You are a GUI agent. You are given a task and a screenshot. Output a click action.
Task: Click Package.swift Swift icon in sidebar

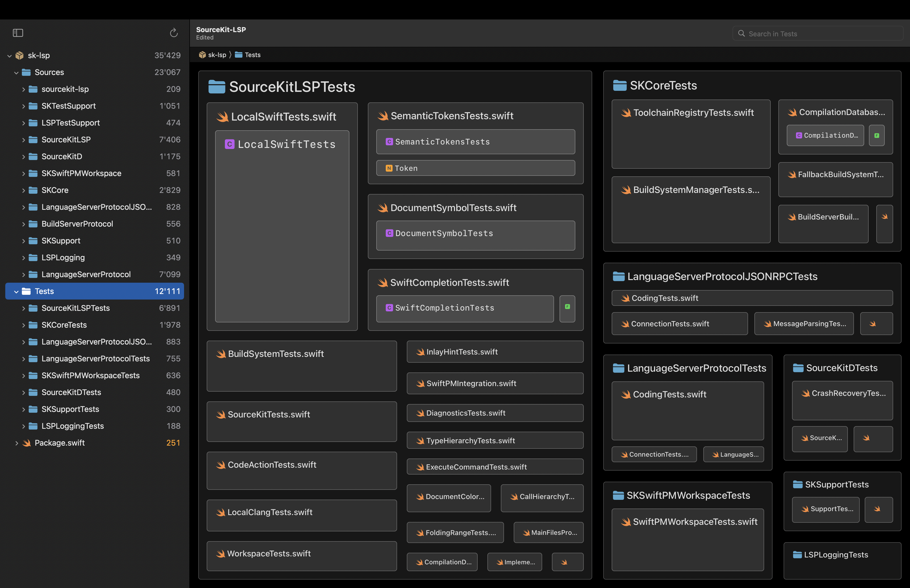coord(26,443)
